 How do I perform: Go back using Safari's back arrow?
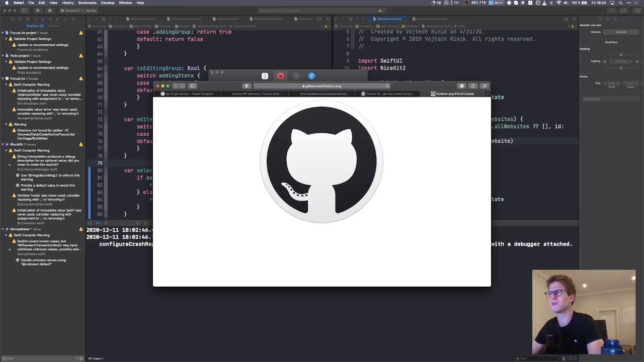pos(176,86)
